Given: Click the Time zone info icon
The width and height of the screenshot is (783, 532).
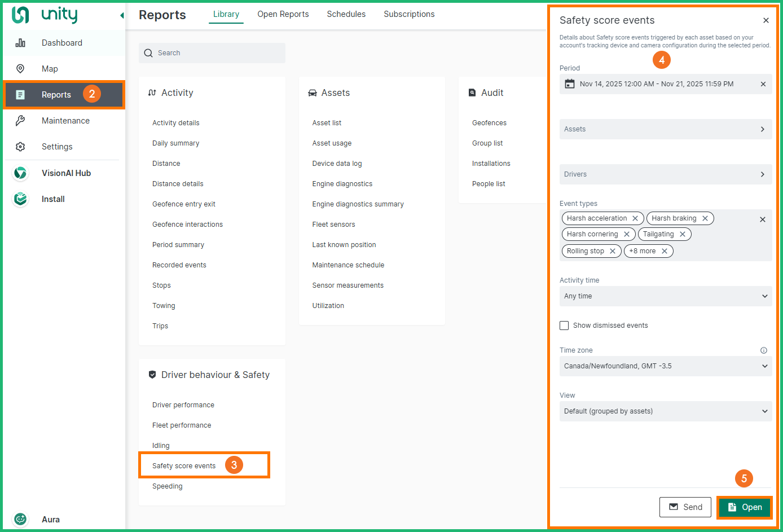Looking at the screenshot, I should pos(763,350).
